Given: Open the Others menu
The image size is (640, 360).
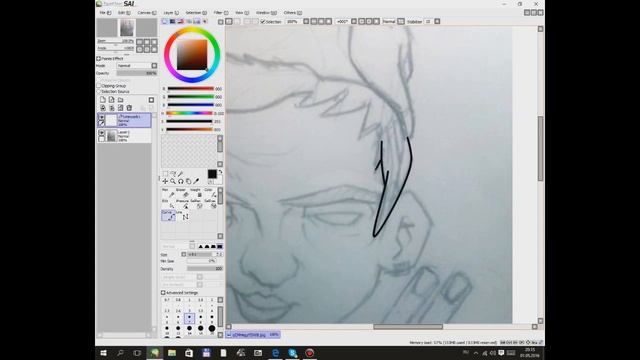Looking at the screenshot, I should [292, 13].
